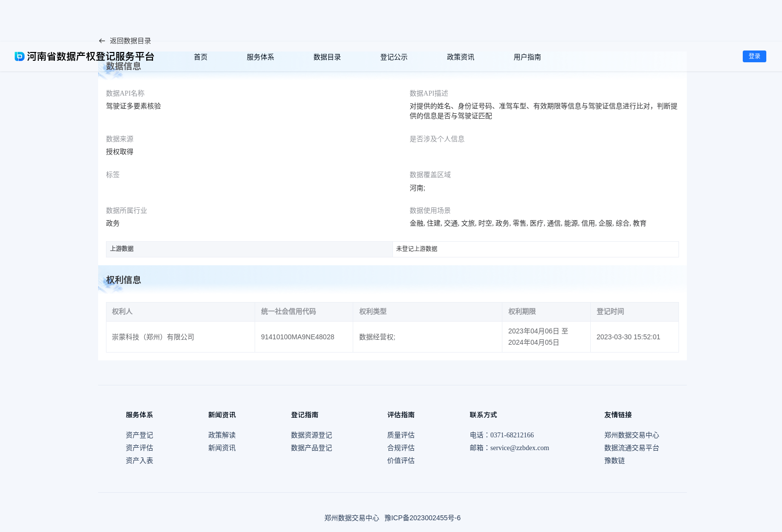Open the 登记公示 navigation menu
The height and width of the screenshot is (532, 782).
(394, 57)
